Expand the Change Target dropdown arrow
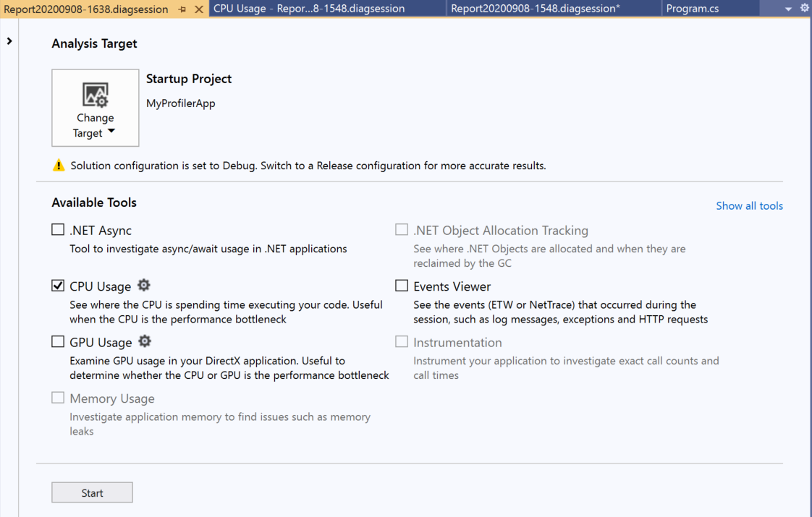 pos(111,132)
